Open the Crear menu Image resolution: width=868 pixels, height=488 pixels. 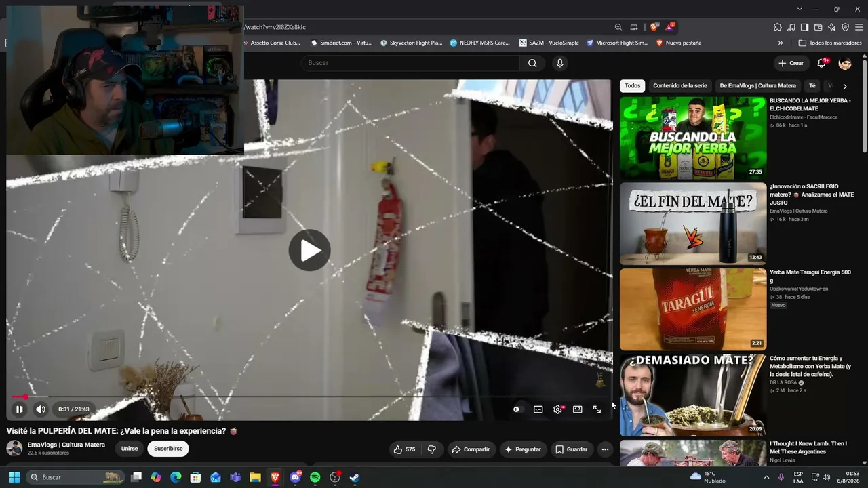point(791,63)
